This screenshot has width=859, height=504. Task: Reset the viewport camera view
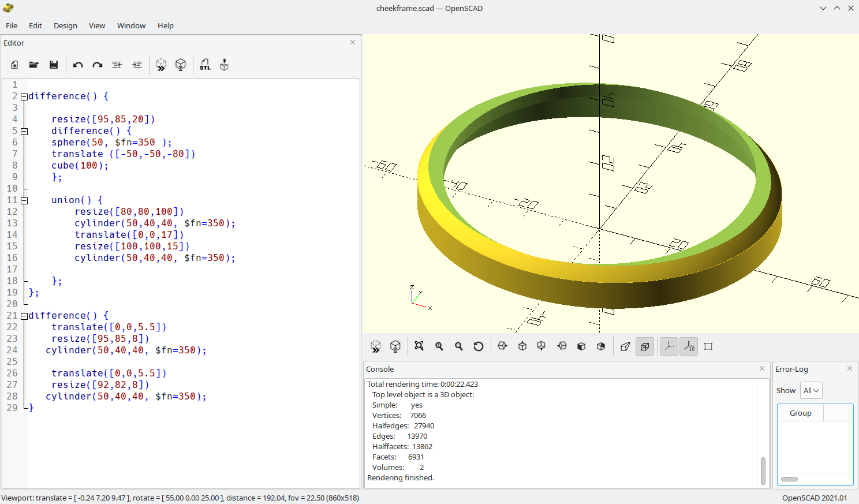478,346
